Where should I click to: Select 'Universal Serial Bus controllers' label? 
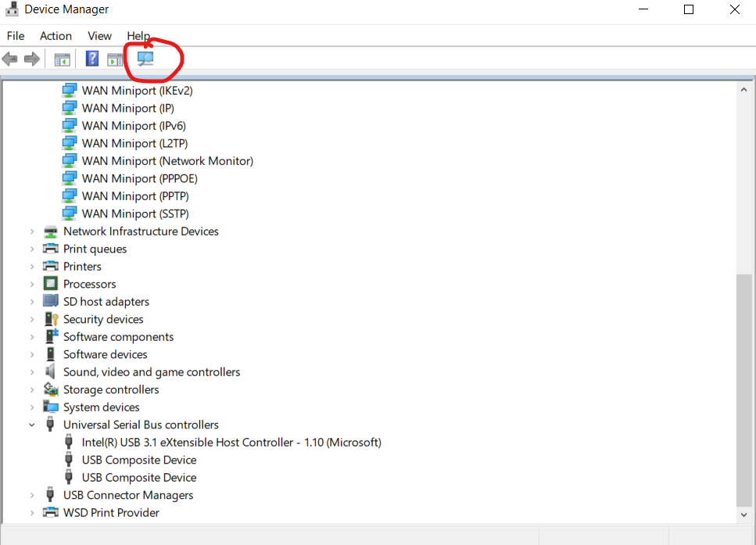pyautogui.click(x=141, y=425)
